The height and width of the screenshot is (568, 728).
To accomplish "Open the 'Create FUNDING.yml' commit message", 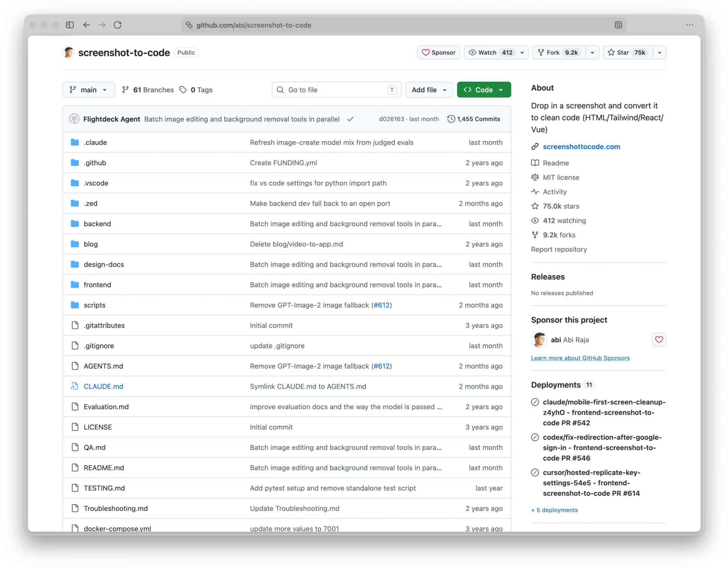I will tap(283, 163).
